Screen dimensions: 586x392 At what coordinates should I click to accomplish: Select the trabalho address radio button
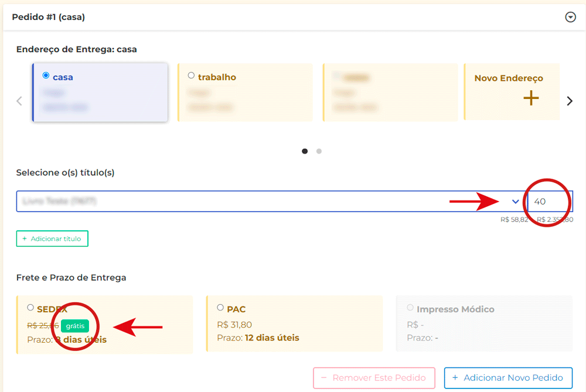191,75
